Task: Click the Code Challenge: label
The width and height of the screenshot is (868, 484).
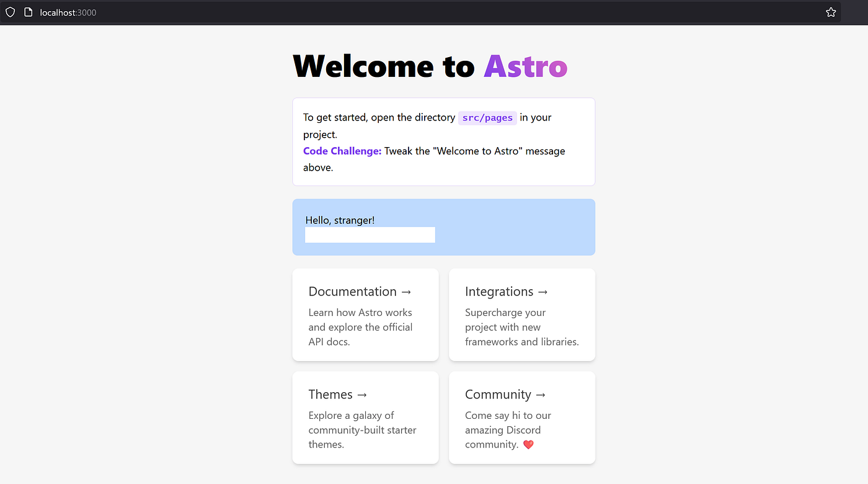Action: click(x=342, y=151)
